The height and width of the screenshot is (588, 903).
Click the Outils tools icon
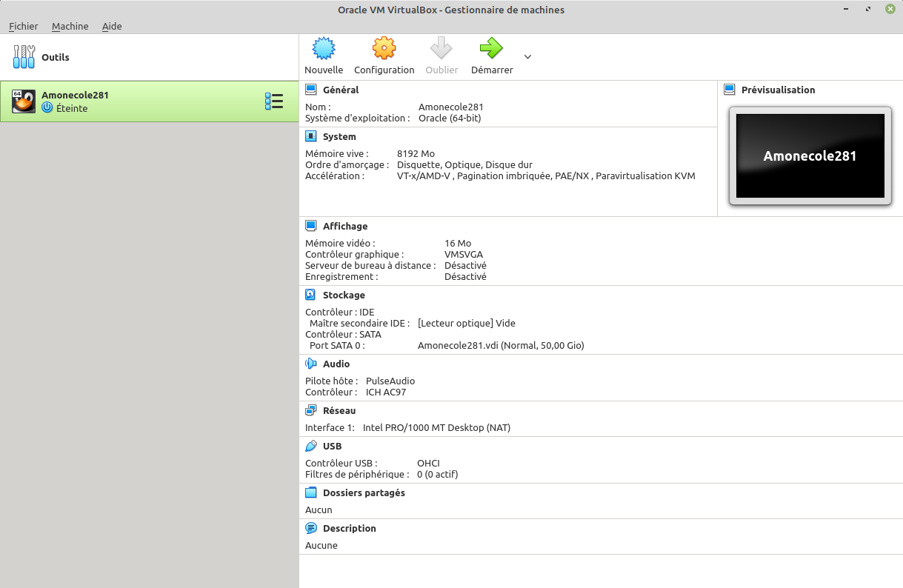coord(24,57)
